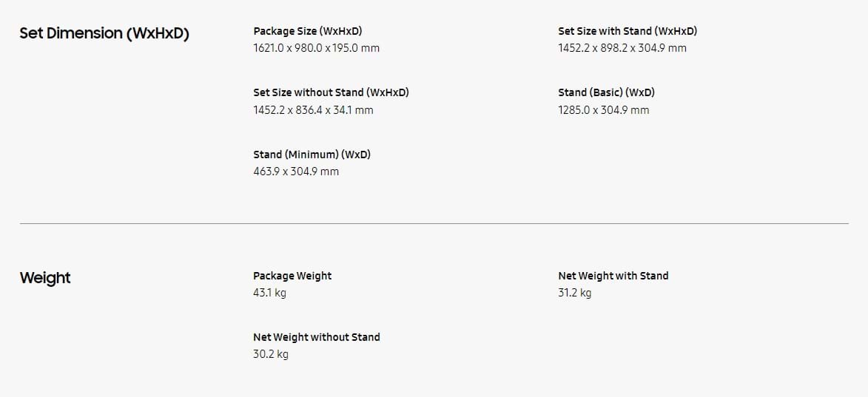Click the Net Weight with Stand label
Screen dimensions: 868x397
(613, 276)
